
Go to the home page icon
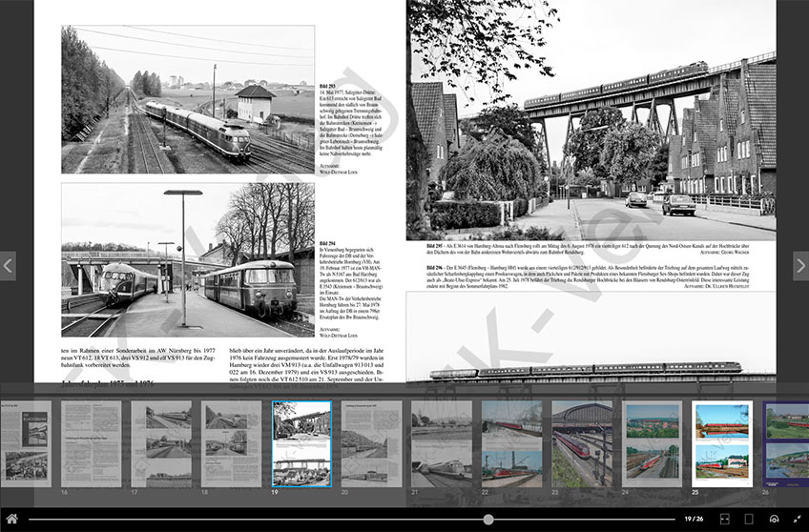pyautogui.click(x=11, y=519)
